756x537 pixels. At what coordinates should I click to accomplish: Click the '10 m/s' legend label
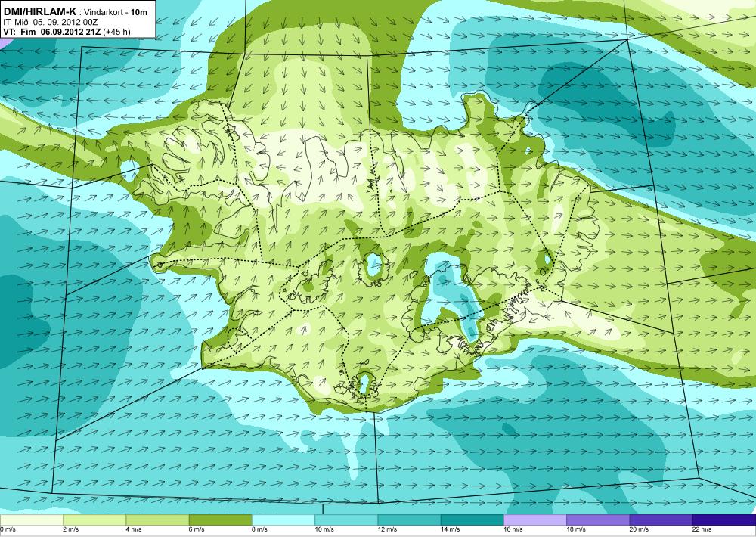click(324, 529)
